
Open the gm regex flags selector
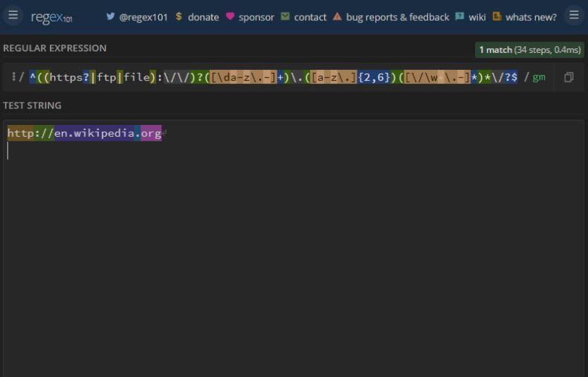coord(539,77)
